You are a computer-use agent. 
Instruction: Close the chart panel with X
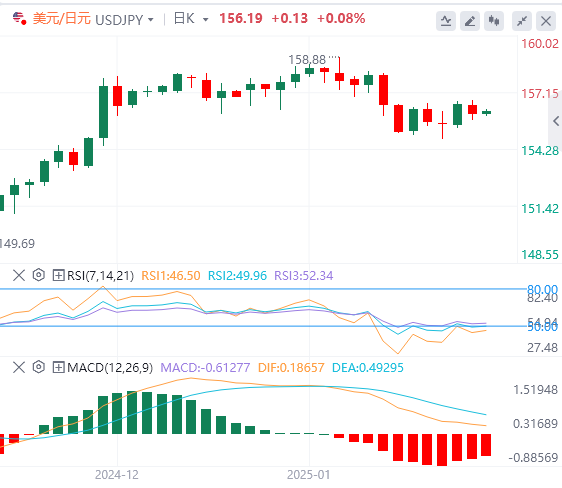point(546,21)
